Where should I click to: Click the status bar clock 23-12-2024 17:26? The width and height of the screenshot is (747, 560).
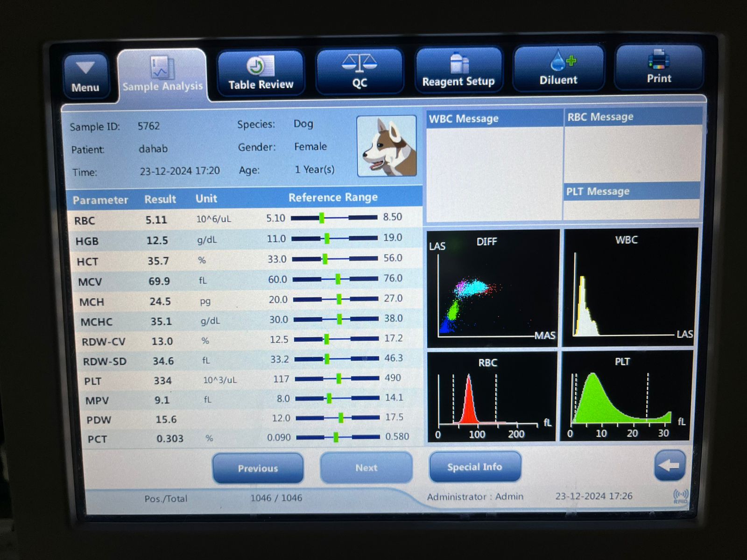(594, 496)
